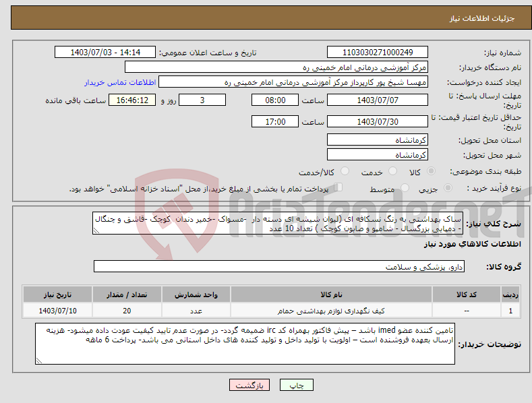Screen dimensions: 532x403
Task: Click the resize handle of description text area
Action: click(x=96, y=230)
